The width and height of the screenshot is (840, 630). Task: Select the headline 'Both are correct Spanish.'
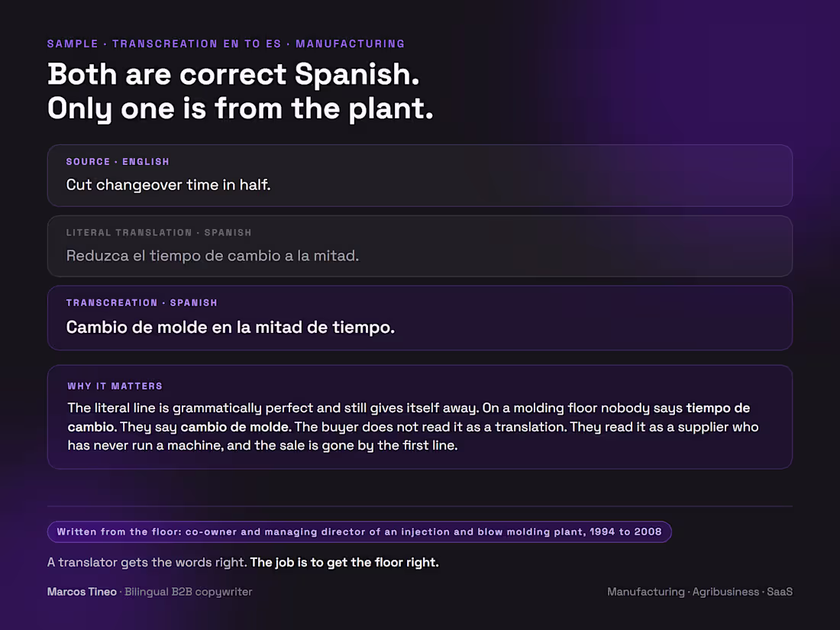pos(233,74)
